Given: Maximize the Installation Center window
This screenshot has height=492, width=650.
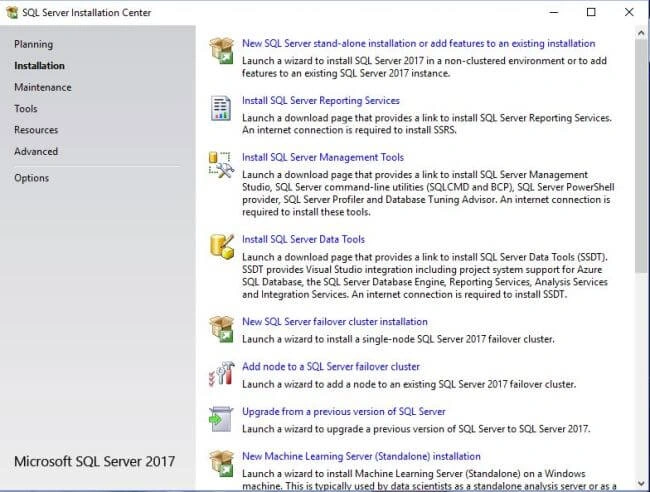Looking at the screenshot, I should tap(591, 12).
